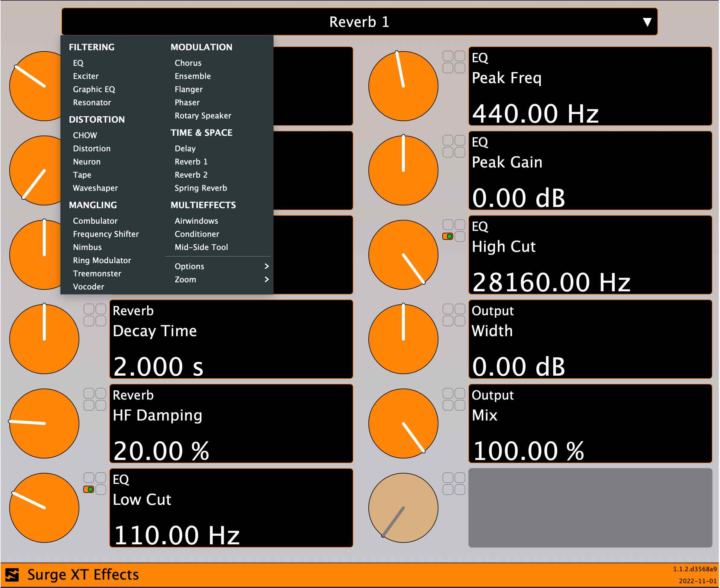Choose Rotary Speaker effect in menu
720x588 pixels.
coord(203,115)
